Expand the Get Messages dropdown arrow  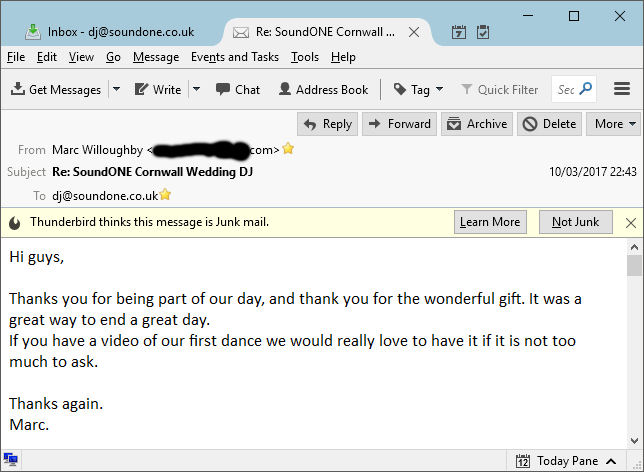point(117,89)
